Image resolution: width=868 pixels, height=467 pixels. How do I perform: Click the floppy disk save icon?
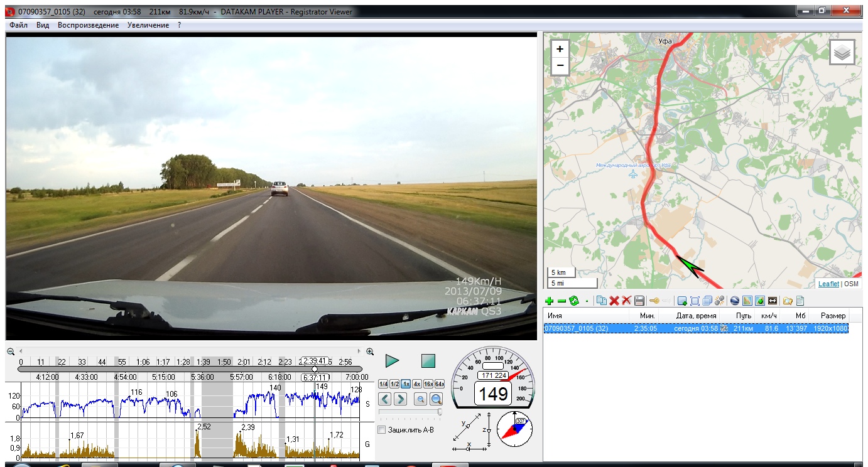click(639, 301)
